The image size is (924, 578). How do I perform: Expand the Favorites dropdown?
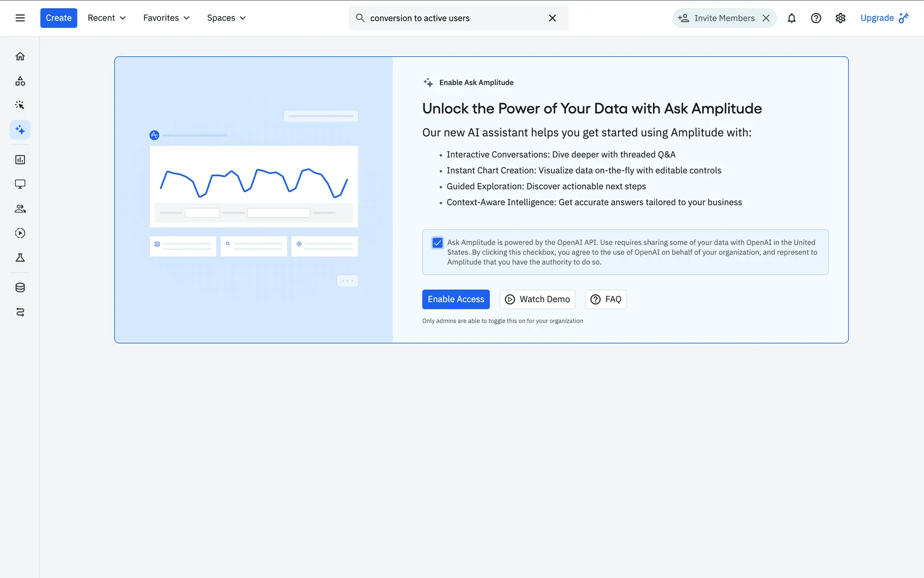(x=166, y=18)
